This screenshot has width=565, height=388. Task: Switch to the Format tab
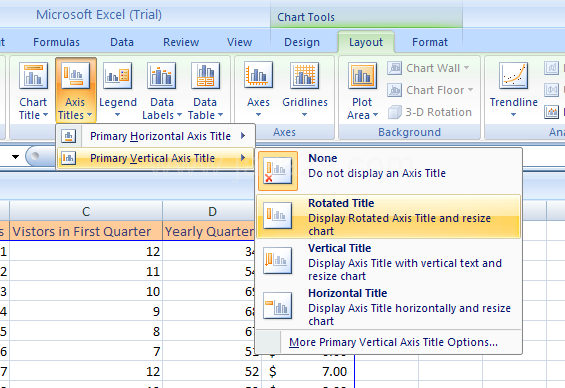coord(430,42)
